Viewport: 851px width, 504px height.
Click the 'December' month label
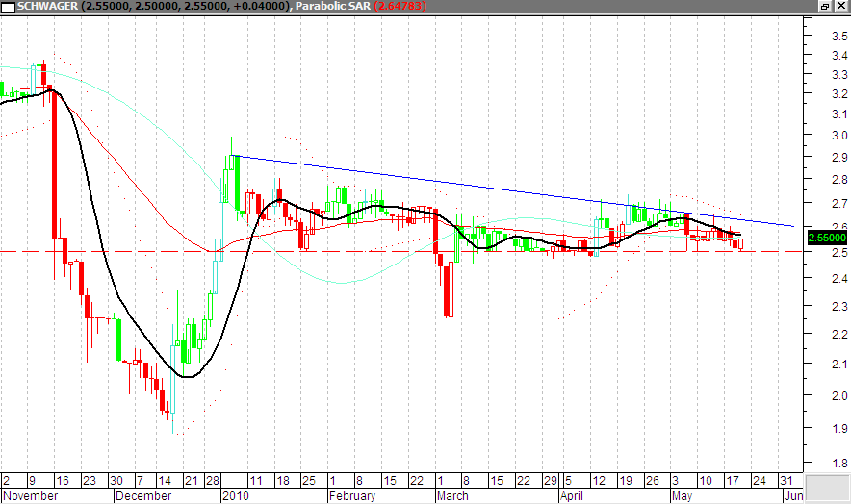pyautogui.click(x=143, y=496)
